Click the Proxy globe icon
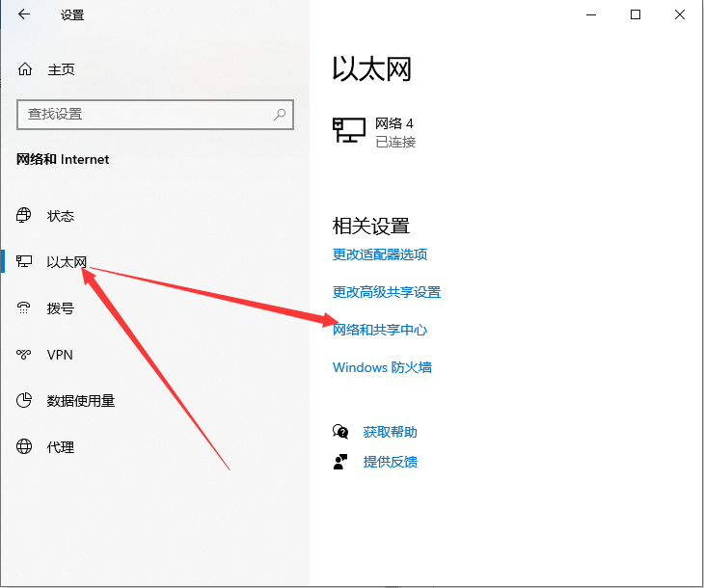This screenshot has height=588, width=704. point(25,447)
